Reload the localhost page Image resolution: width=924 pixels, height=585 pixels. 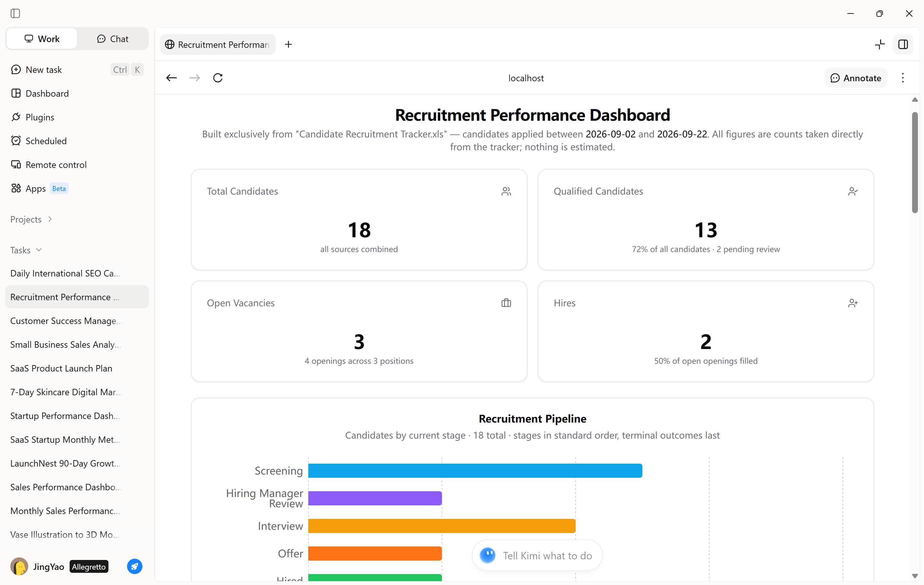pyautogui.click(x=218, y=78)
